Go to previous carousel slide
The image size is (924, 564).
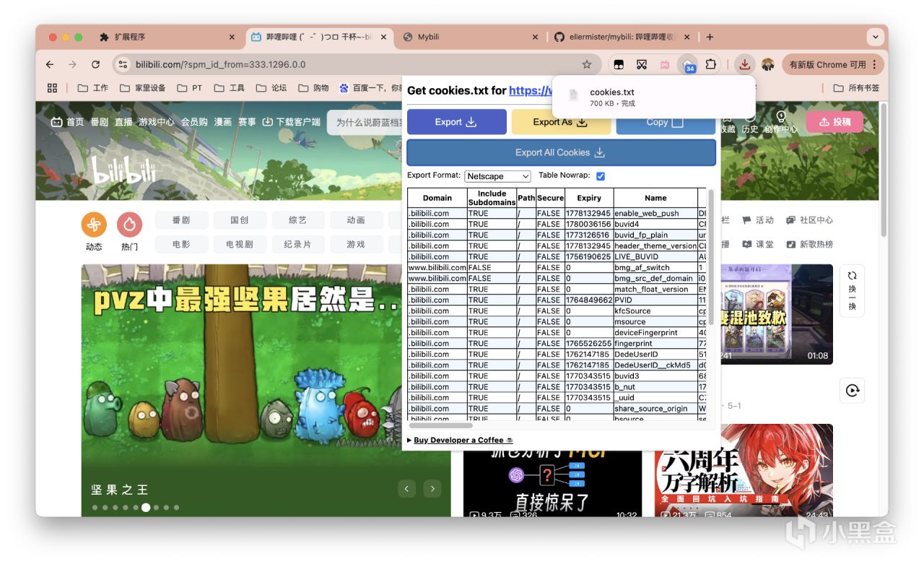[x=407, y=489]
